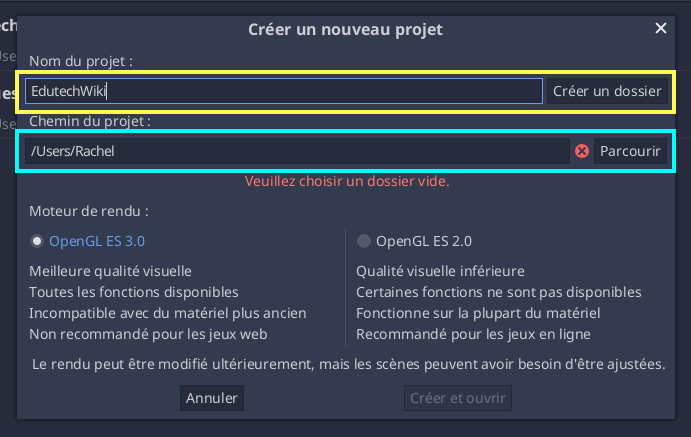Viewport: 691px width, 437px height.
Task: Click the Nom du projet label
Action: pos(81,61)
